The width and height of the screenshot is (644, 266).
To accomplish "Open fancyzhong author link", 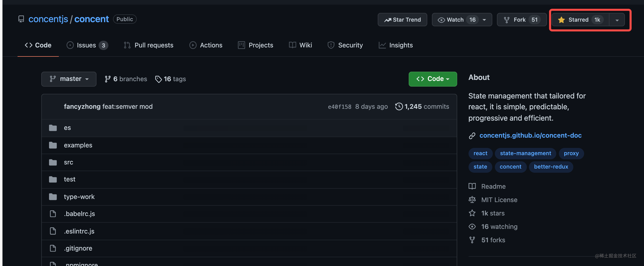I will point(82,106).
